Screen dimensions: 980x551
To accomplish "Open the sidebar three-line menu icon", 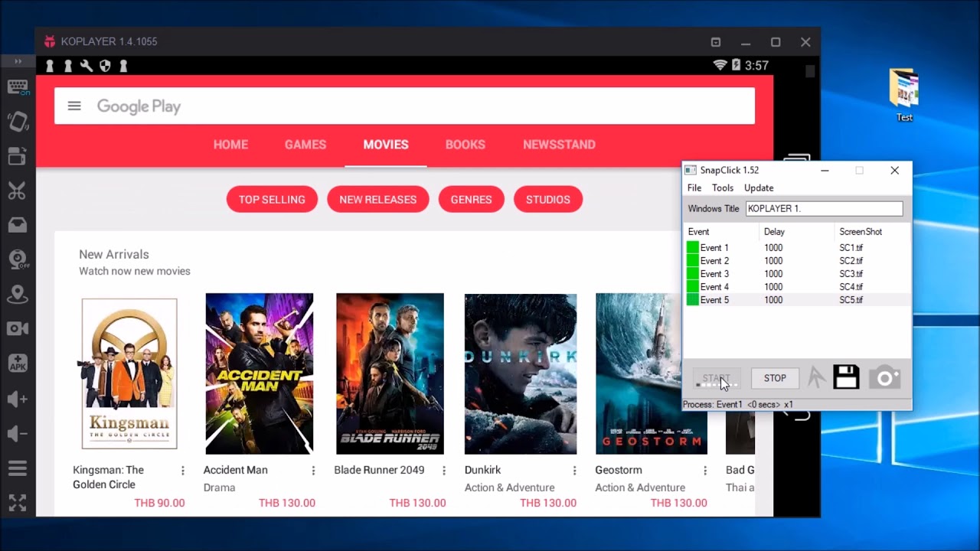I will pos(18,468).
